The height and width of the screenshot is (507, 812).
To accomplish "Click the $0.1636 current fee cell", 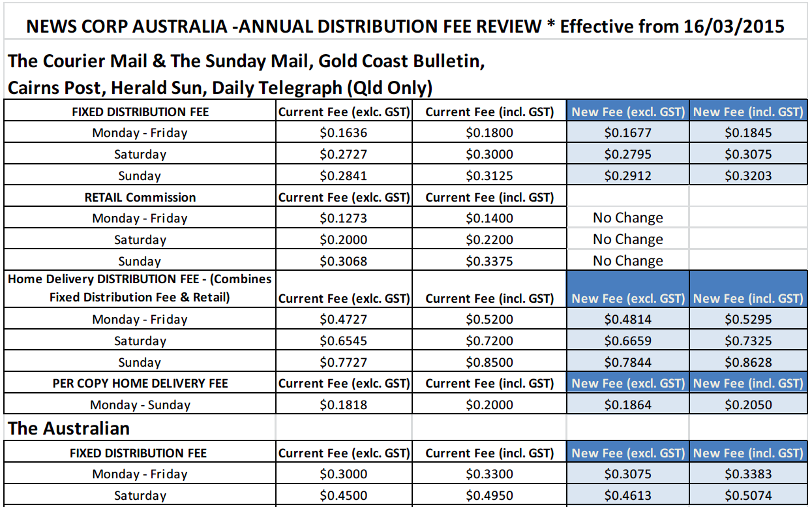I will tap(343, 133).
